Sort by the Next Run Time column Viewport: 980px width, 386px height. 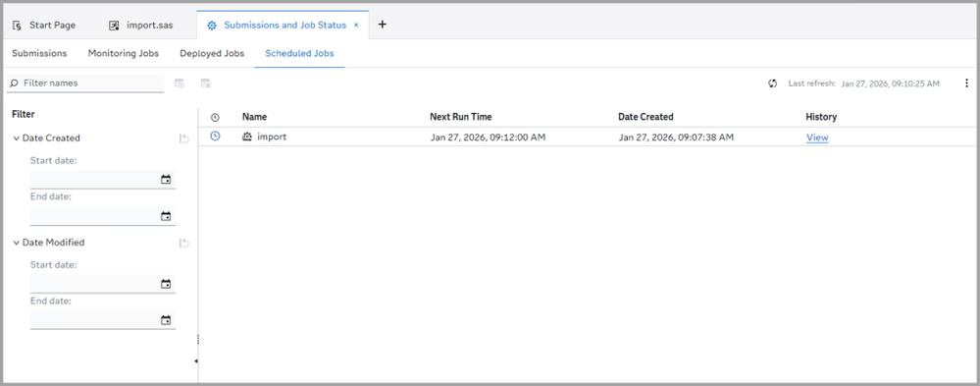(461, 117)
